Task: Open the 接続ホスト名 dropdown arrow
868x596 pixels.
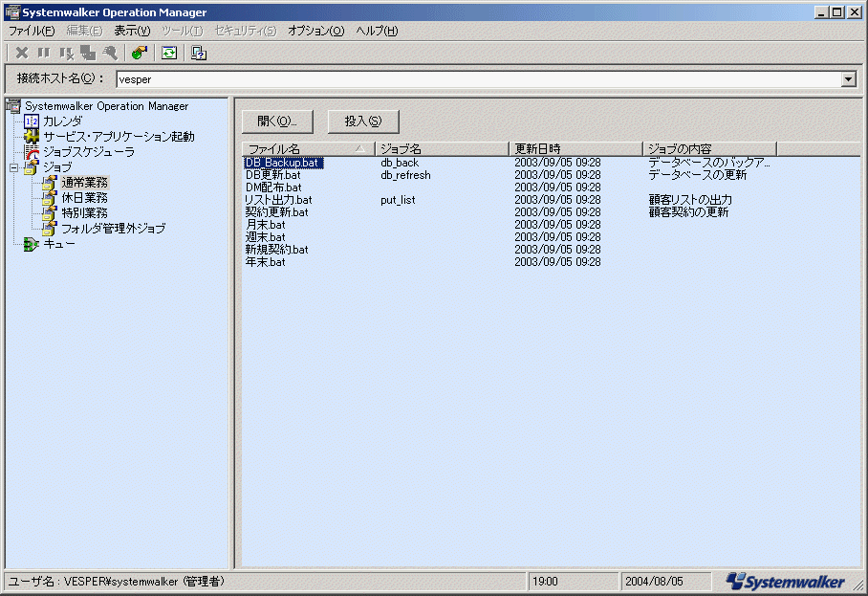Action: 848,79
